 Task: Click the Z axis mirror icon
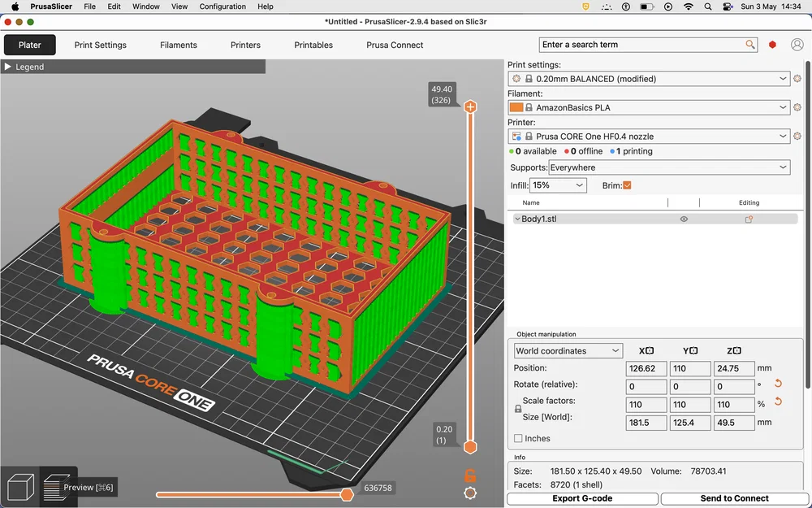(737, 350)
